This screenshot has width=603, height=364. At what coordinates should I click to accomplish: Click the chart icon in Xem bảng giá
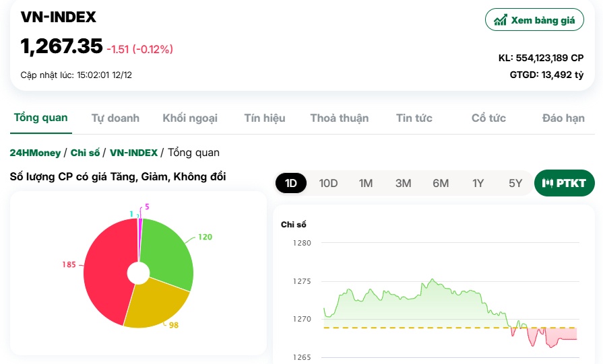(x=500, y=20)
